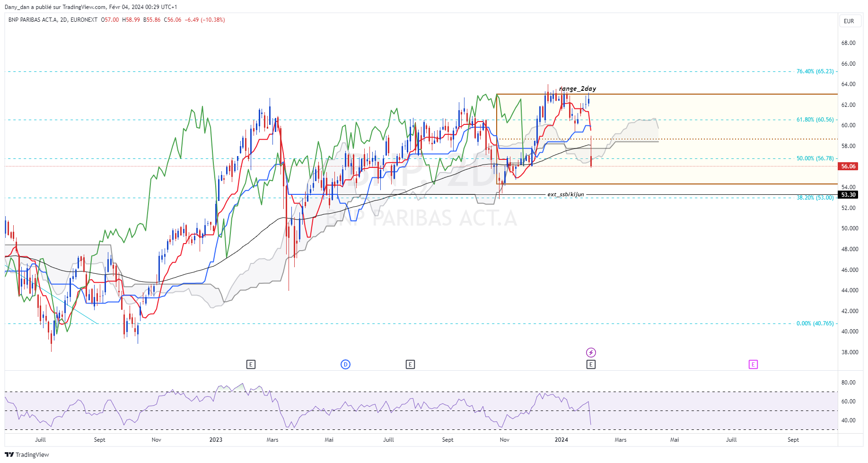Viewport: 868px width, 463px height.
Task: Click the ext_ssb/kijun annotation label
Action: 566,194
